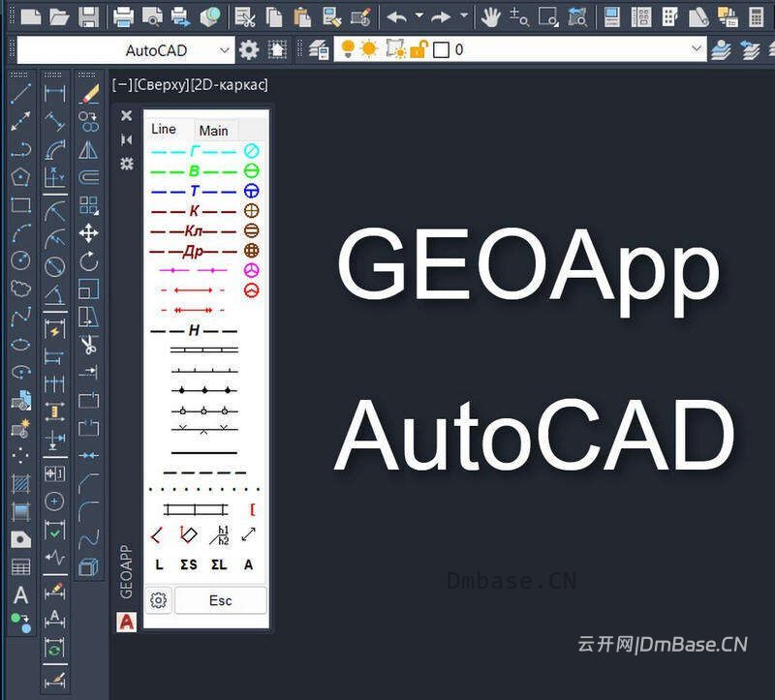Undo the last action arrow
Screen dimensions: 775x700
click(396, 17)
